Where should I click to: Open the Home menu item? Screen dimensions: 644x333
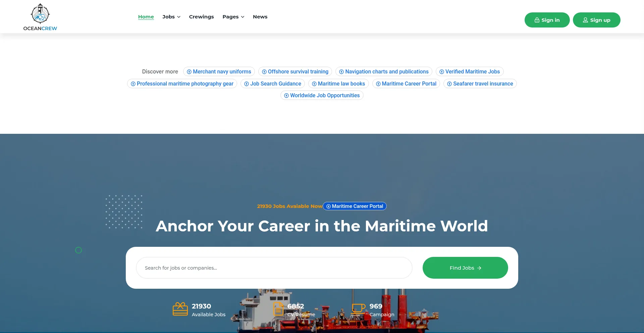tap(146, 17)
